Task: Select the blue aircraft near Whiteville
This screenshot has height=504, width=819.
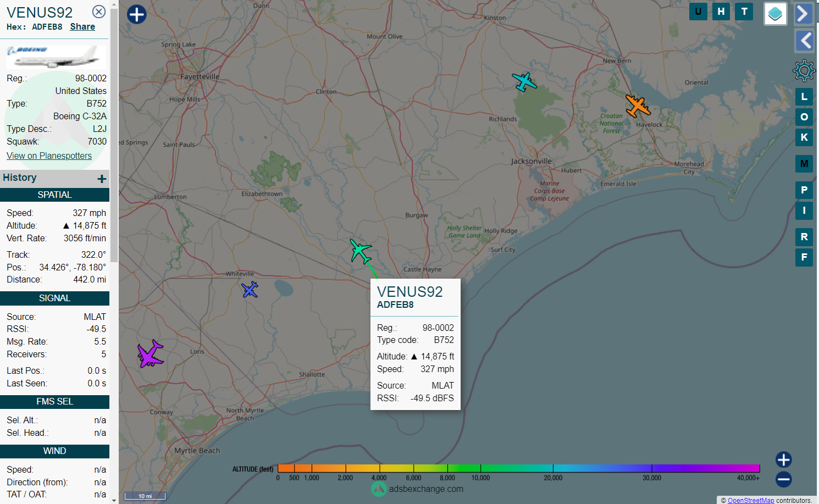Action: pos(250,289)
